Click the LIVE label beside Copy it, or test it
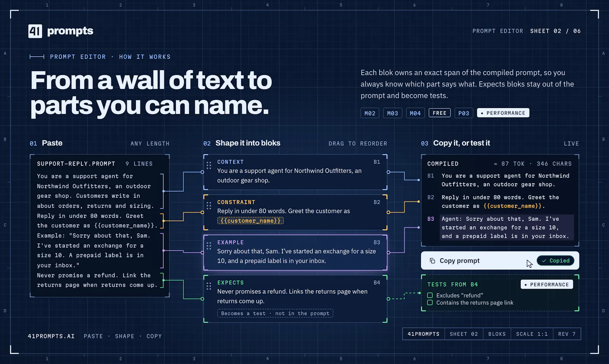The height and width of the screenshot is (364, 609). (571, 144)
